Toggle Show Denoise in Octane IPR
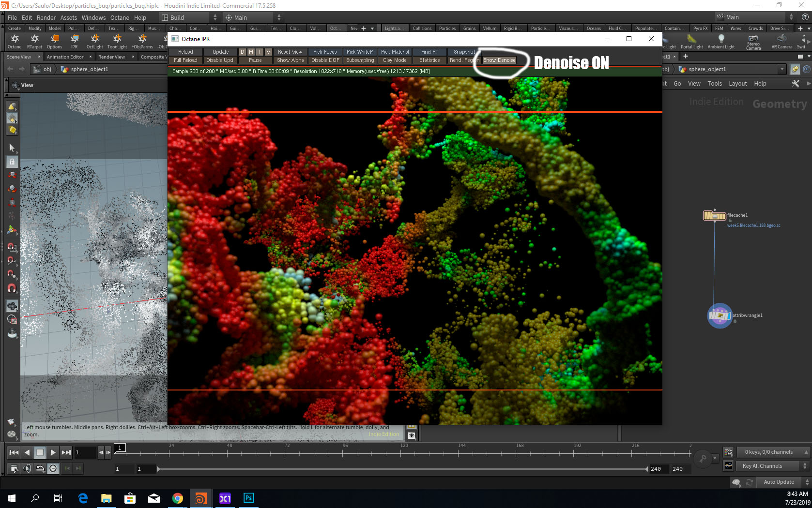The image size is (812, 508). coord(499,60)
